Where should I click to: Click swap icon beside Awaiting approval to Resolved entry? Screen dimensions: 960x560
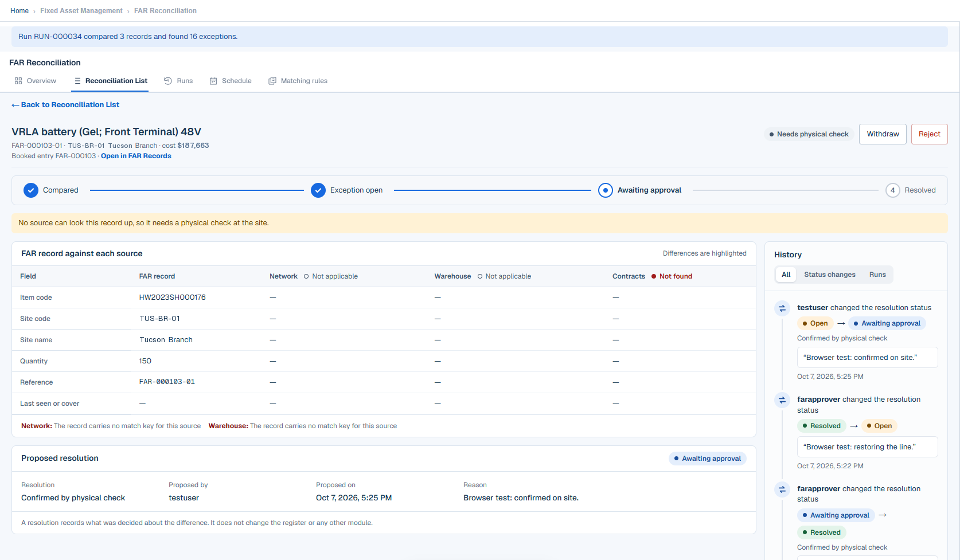pos(782,489)
